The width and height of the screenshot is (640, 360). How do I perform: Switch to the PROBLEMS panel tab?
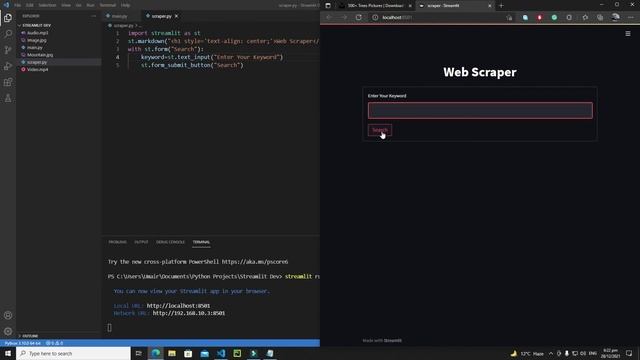pos(118,242)
